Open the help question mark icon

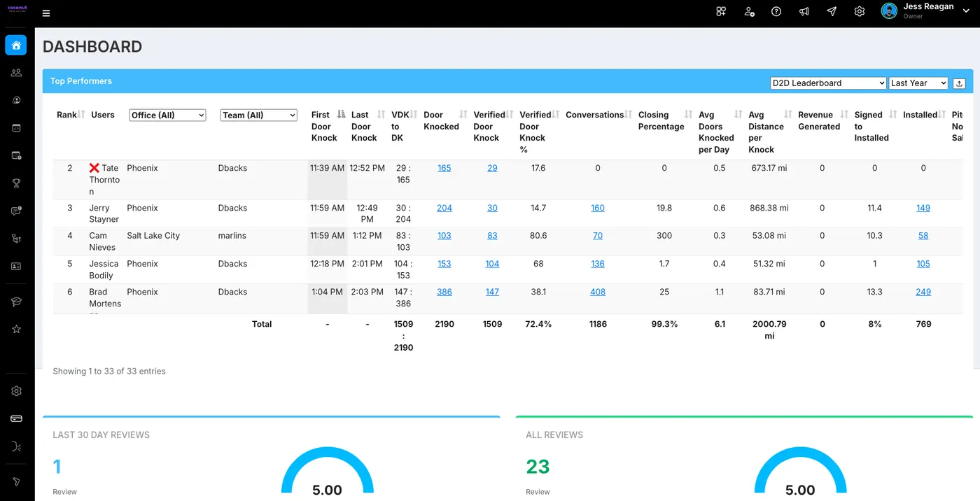coord(776,11)
